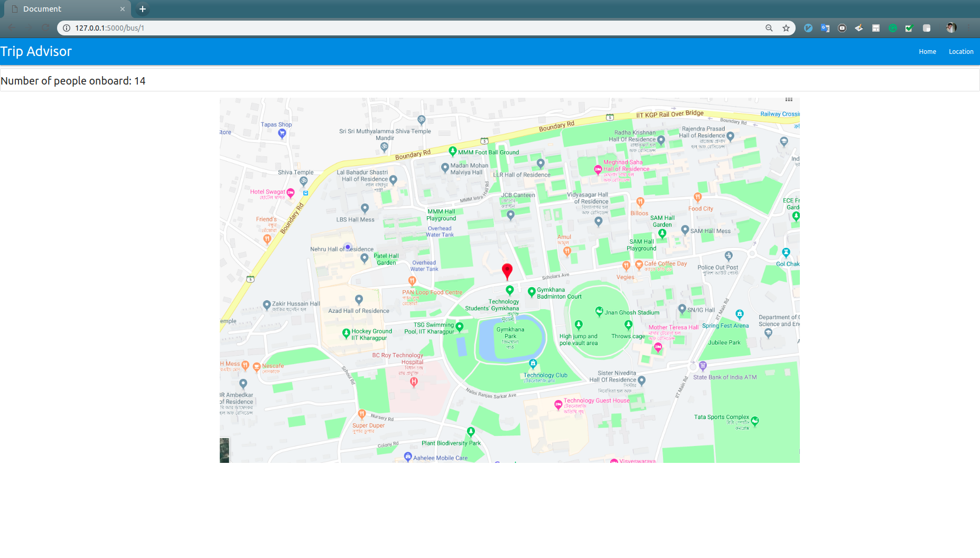
Task: Click Food City restaurant marker
Action: (697, 198)
